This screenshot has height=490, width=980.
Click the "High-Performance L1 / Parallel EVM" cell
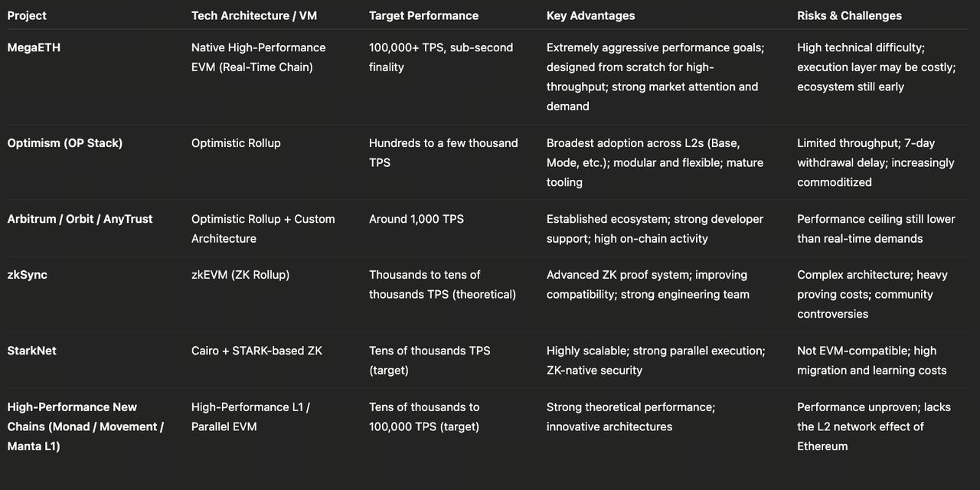click(x=250, y=416)
